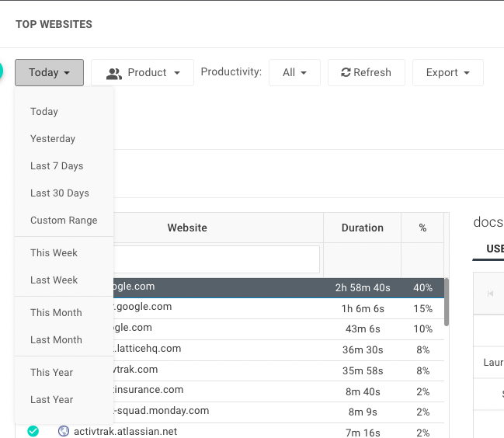Image resolution: width=504 pixels, height=438 pixels.
Task: Open the Today date range dropdown
Action: click(49, 73)
